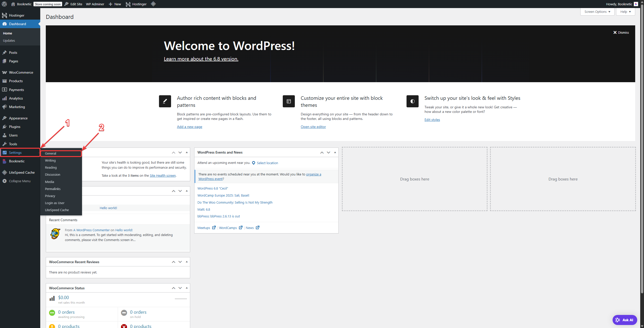This screenshot has height=328, width=644.
Task: Click the Payments icon in sidebar
Action: (5, 90)
